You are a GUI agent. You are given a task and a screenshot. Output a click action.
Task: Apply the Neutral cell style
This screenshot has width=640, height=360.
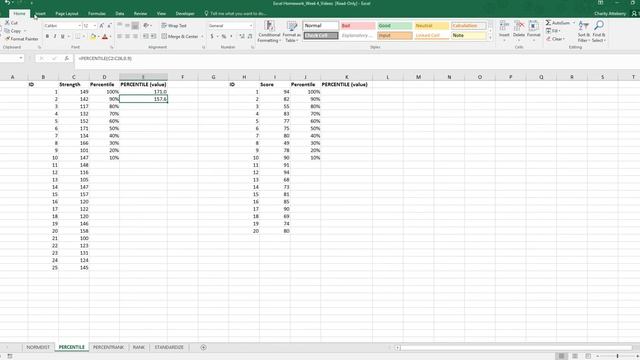tap(431, 26)
